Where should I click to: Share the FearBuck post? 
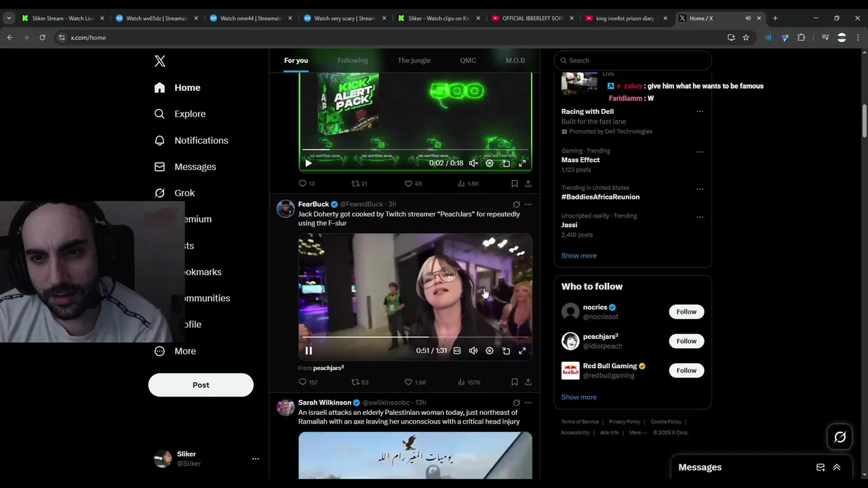[528, 382]
